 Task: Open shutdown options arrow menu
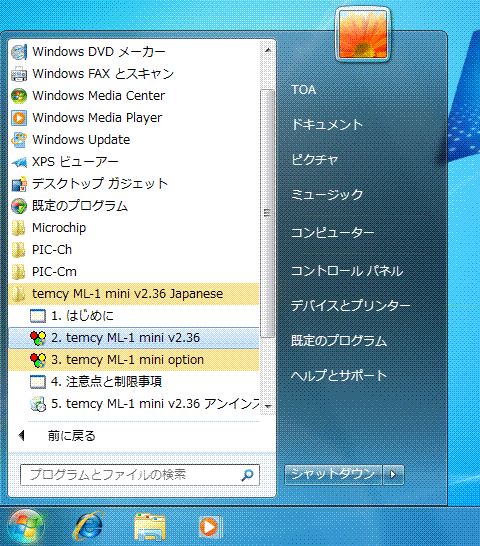pos(393,475)
